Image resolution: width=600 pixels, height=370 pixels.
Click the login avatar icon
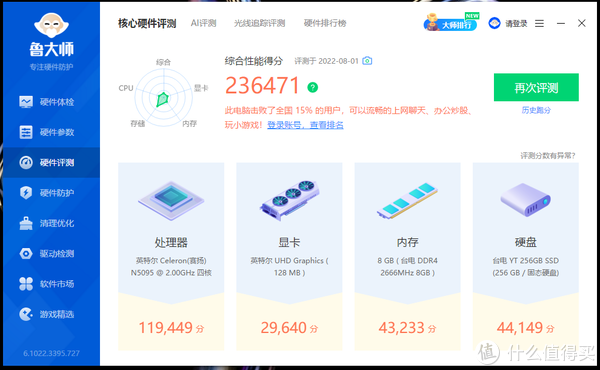[494, 23]
